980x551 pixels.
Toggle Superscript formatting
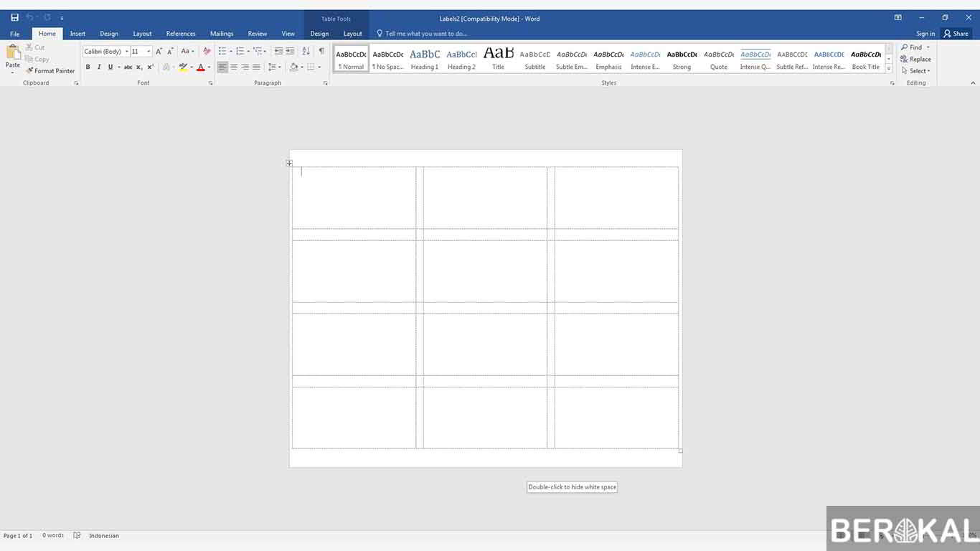[x=150, y=67]
